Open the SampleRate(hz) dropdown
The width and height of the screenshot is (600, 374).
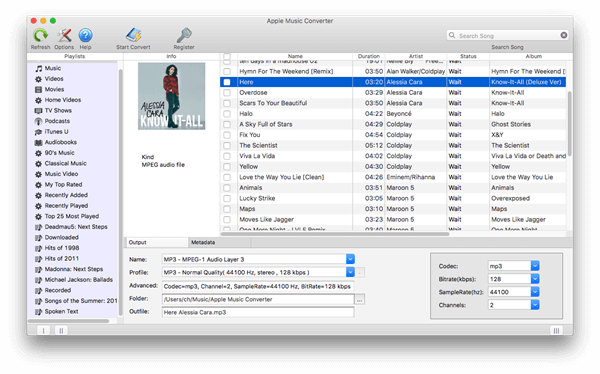(535, 292)
